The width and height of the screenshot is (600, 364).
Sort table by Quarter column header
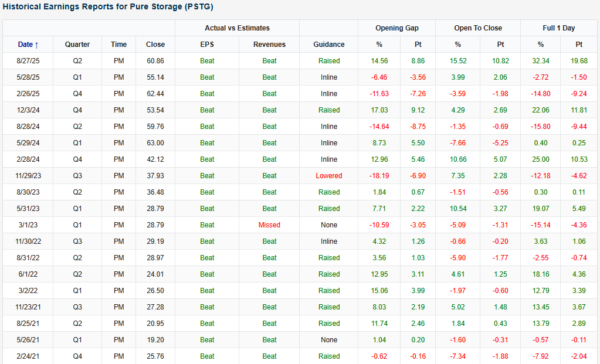click(77, 45)
